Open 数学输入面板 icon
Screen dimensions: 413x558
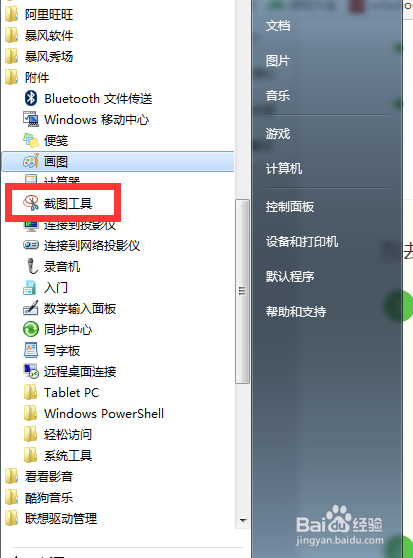(31, 308)
